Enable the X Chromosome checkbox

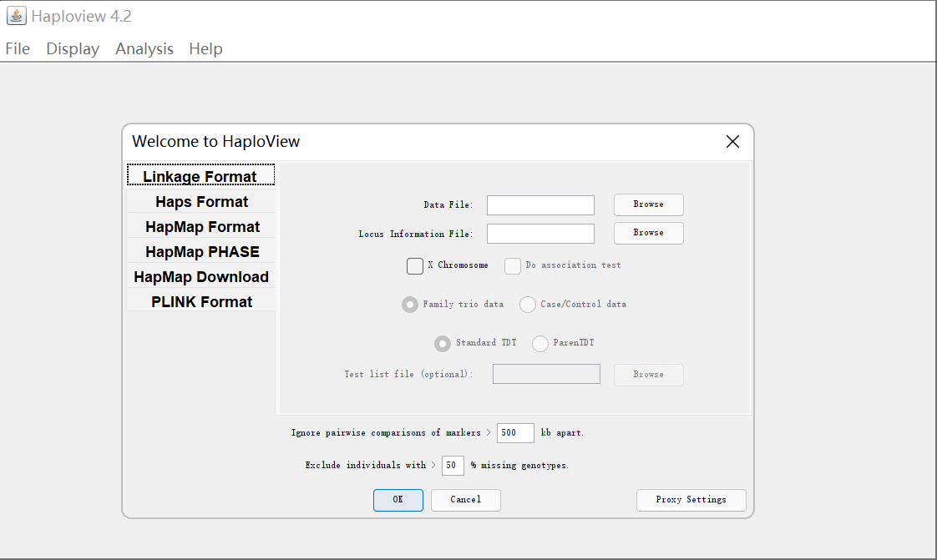(415, 265)
